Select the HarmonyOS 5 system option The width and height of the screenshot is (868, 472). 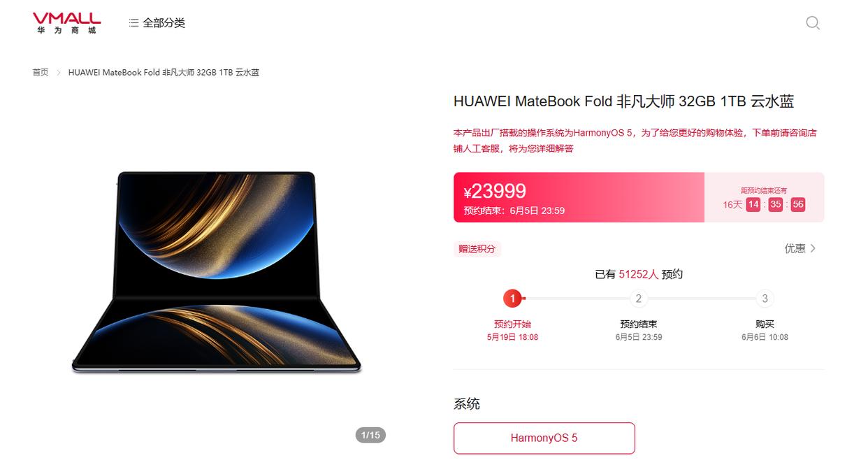click(x=544, y=438)
